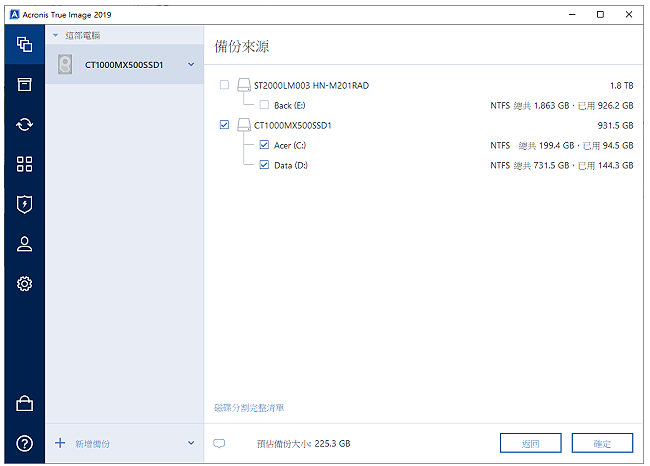Click the CT1000MX500SSD1 name in source tree

click(x=293, y=125)
